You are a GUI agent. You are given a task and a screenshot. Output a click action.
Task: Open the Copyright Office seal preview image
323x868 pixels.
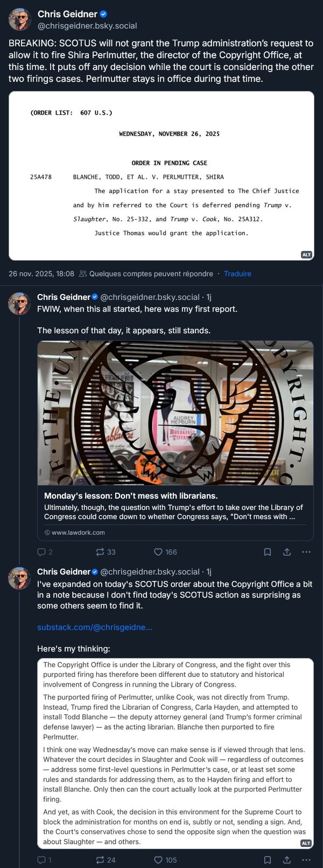[175, 413]
